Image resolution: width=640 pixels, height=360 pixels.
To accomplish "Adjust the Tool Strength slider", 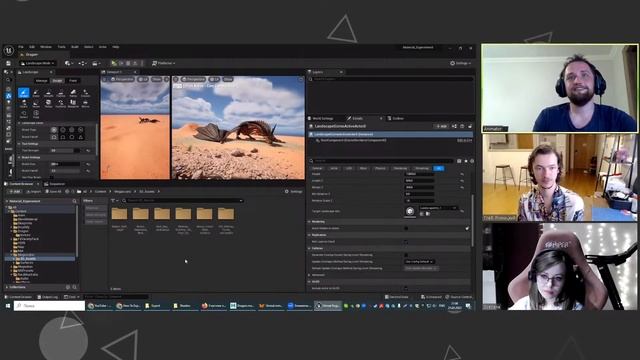I will pos(65,151).
